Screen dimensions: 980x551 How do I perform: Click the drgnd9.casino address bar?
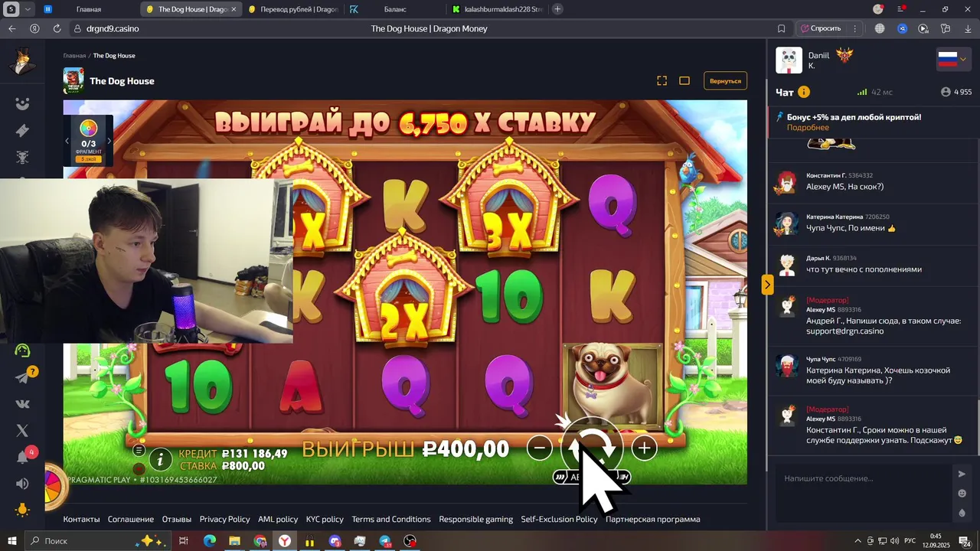click(x=113, y=28)
